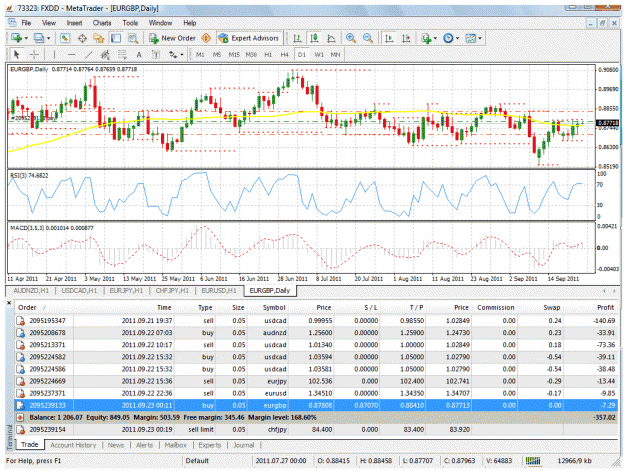Viewport: 625px width, 471px height.
Task: Select the chfjpy sell limit order 2095239154
Action: click(316, 430)
